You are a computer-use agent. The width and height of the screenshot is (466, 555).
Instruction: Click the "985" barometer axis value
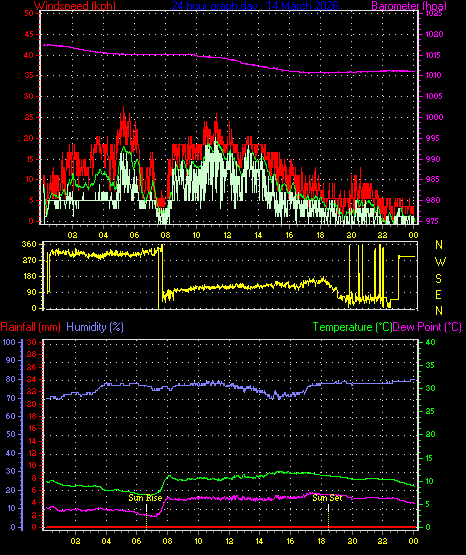pyautogui.click(x=431, y=179)
